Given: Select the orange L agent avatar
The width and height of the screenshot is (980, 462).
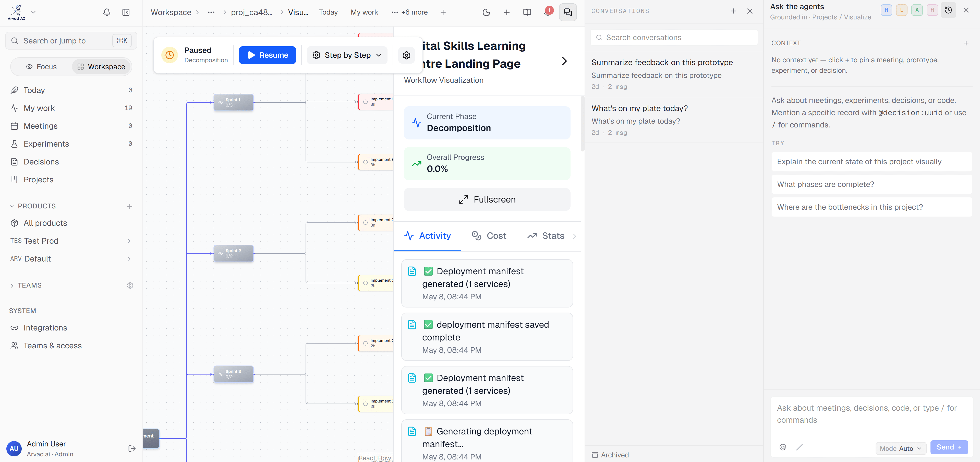Looking at the screenshot, I should coord(901,10).
